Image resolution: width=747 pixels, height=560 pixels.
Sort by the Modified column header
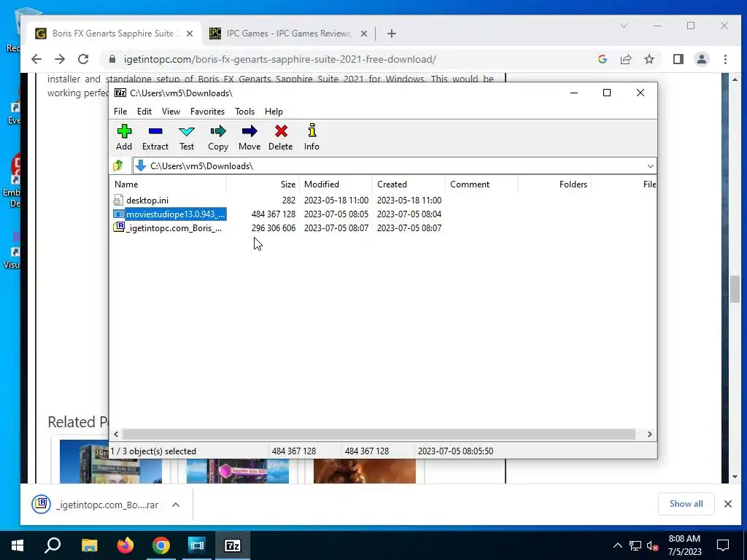tap(336, 184)
